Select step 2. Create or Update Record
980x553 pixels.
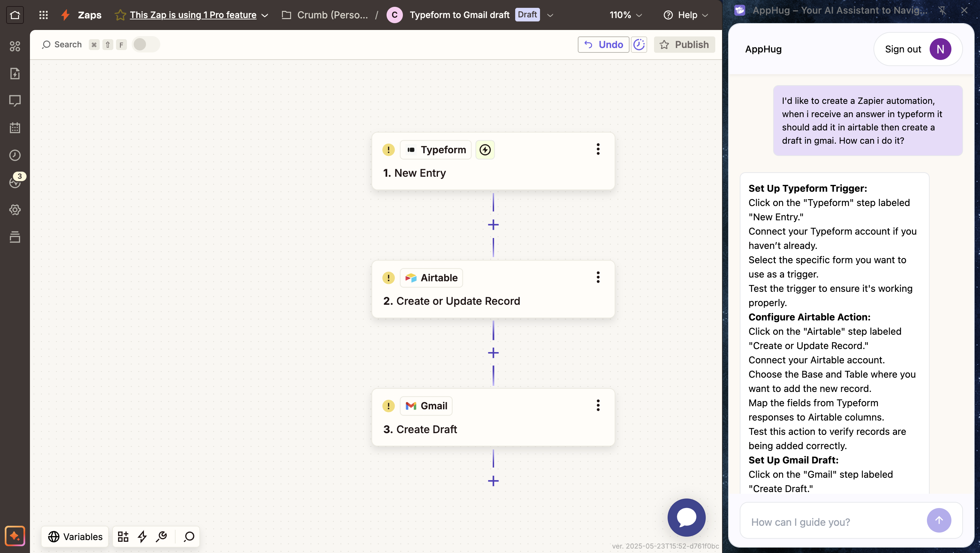point(493,289)
